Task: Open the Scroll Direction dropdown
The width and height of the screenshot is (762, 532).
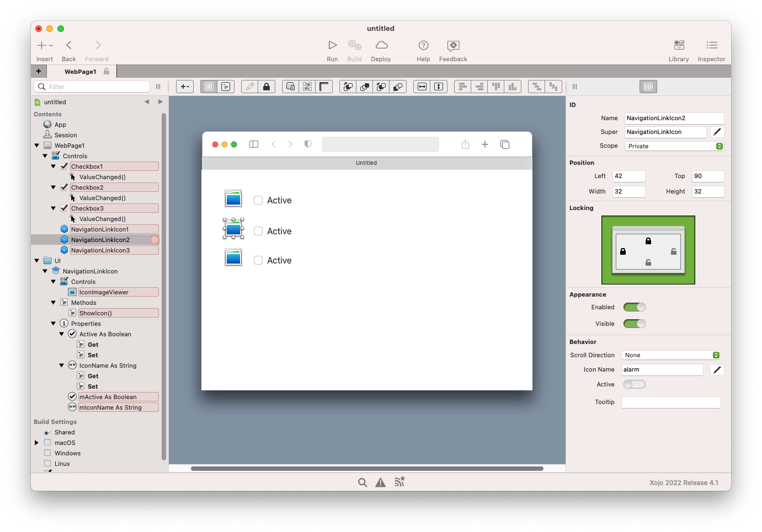Action: tap(670, 355)
